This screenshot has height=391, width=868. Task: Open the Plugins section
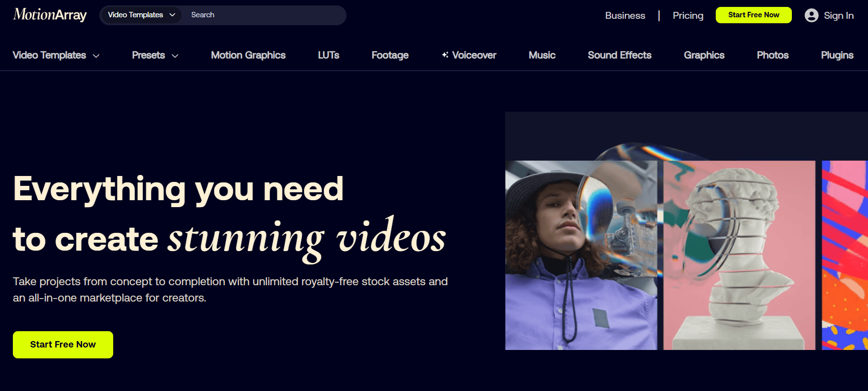point(837,55)
